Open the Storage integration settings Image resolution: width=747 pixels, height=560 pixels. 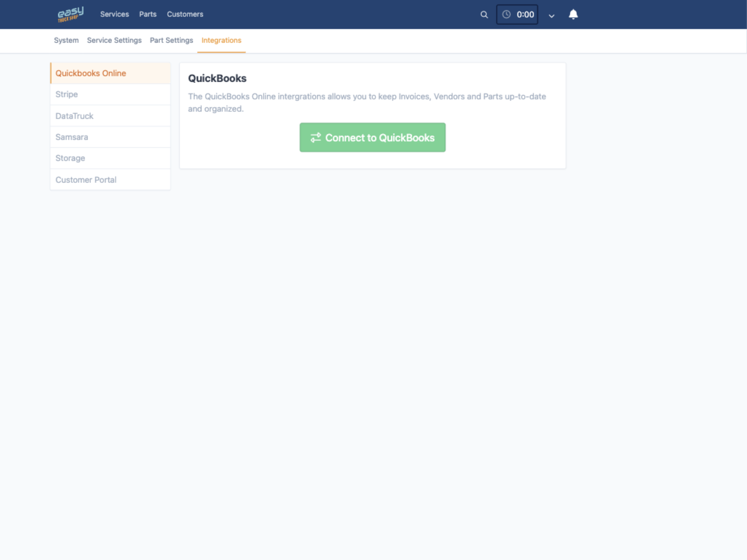pos(110,158)
